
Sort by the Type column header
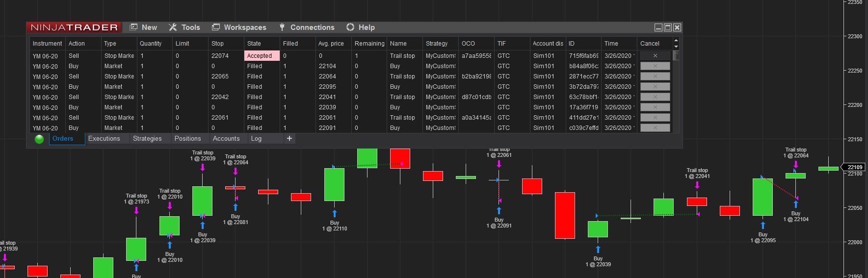click(119, 44)
